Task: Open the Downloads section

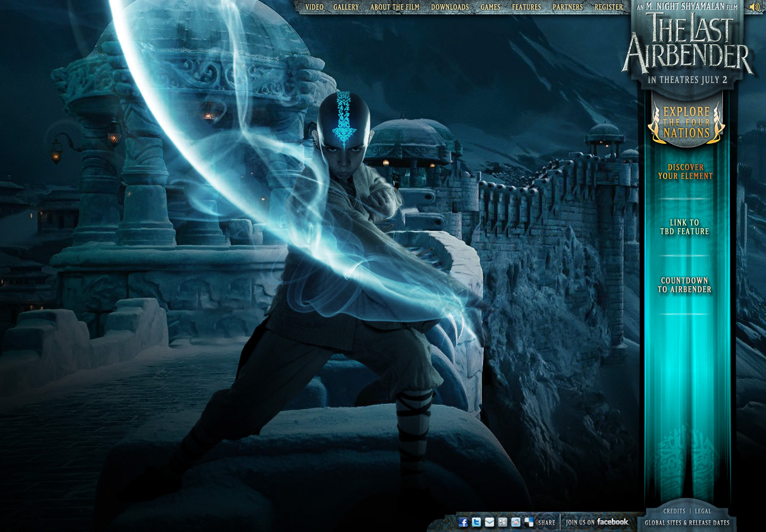Action: tap(450, 7)
